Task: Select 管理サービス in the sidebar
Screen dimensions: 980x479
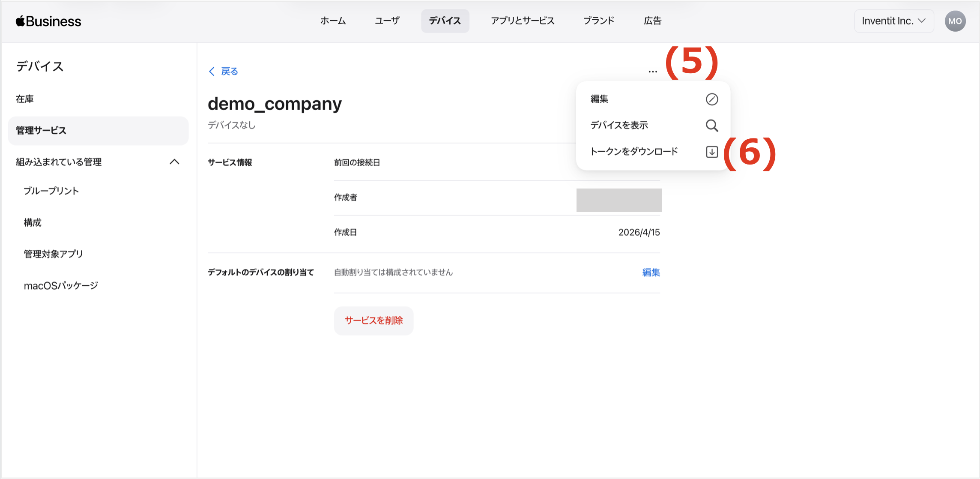Action: click(x=98, y=131)
